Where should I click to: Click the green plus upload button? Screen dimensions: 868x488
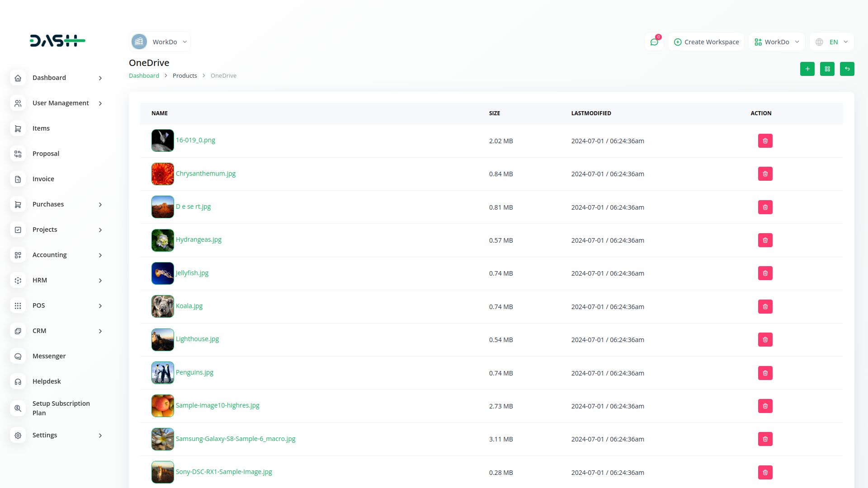(807, 69)
